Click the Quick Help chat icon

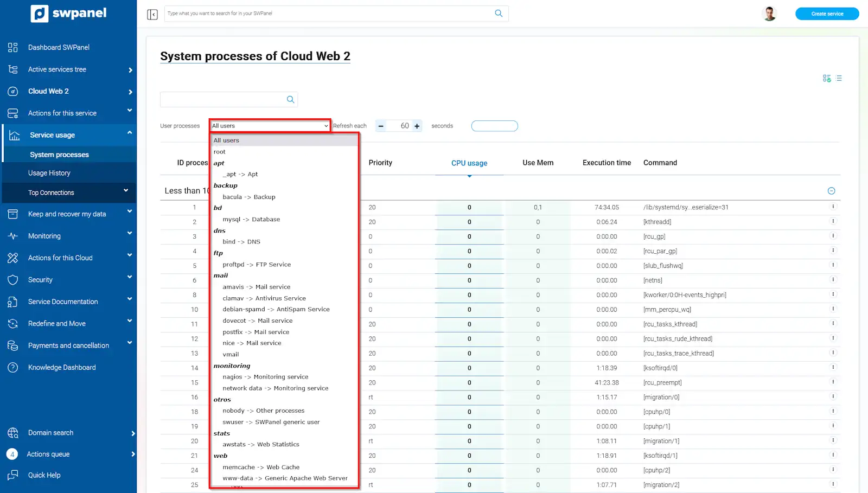tap(13, 475)
